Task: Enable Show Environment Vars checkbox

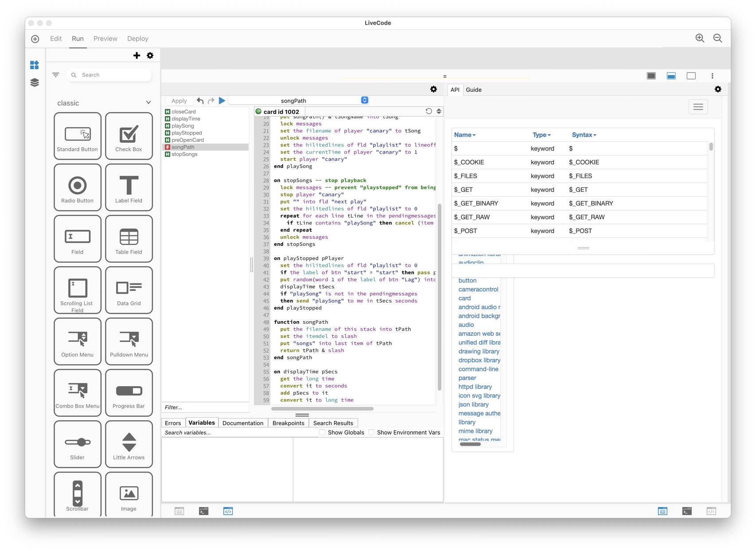Action: 372,432
